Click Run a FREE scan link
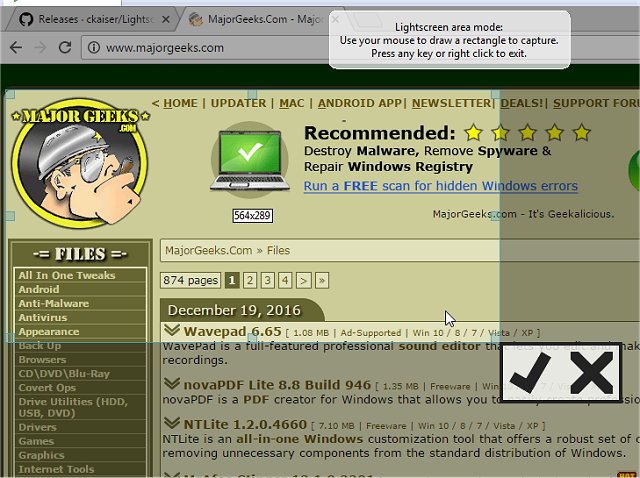The image size is (640, 478). tap(440, 186)
